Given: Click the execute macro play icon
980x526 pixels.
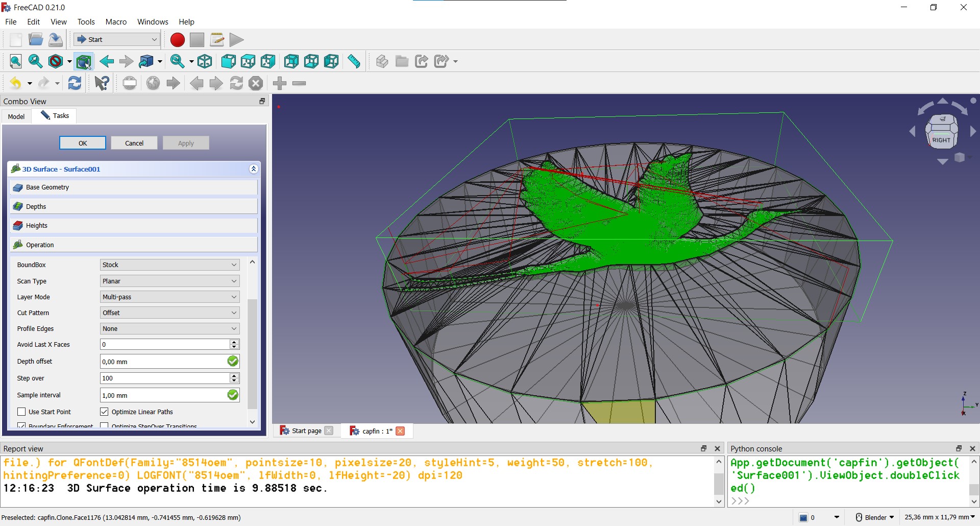Looking at the screenshot, I should (236, 40).
